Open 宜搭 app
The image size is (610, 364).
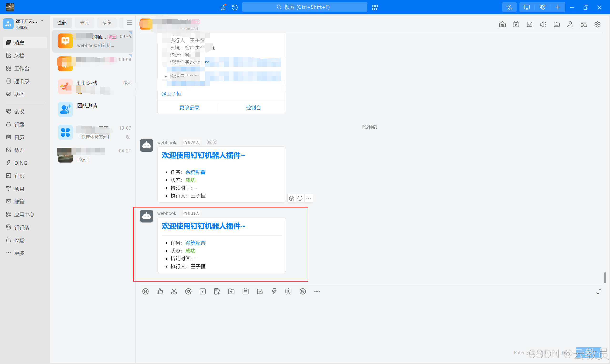point(25,176)
